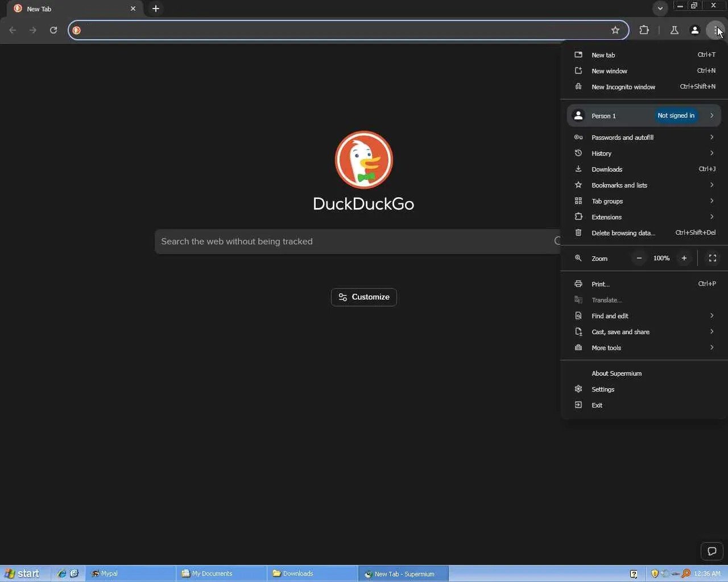
Task: Click the Settings gear icon
Action: tap(578, 389)
